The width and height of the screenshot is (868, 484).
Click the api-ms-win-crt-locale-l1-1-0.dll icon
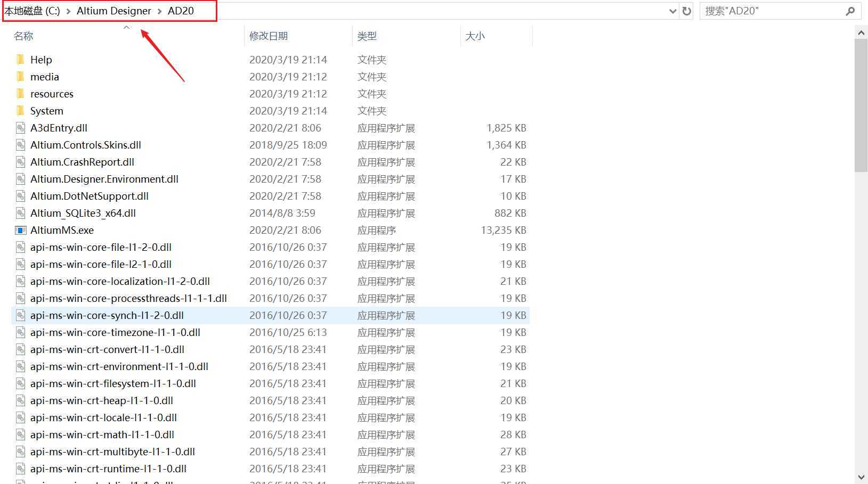20,417
